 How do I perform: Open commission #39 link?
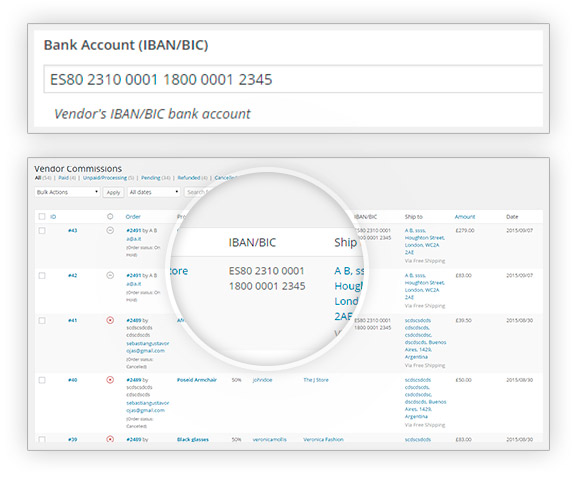click(x=73, y=440)
